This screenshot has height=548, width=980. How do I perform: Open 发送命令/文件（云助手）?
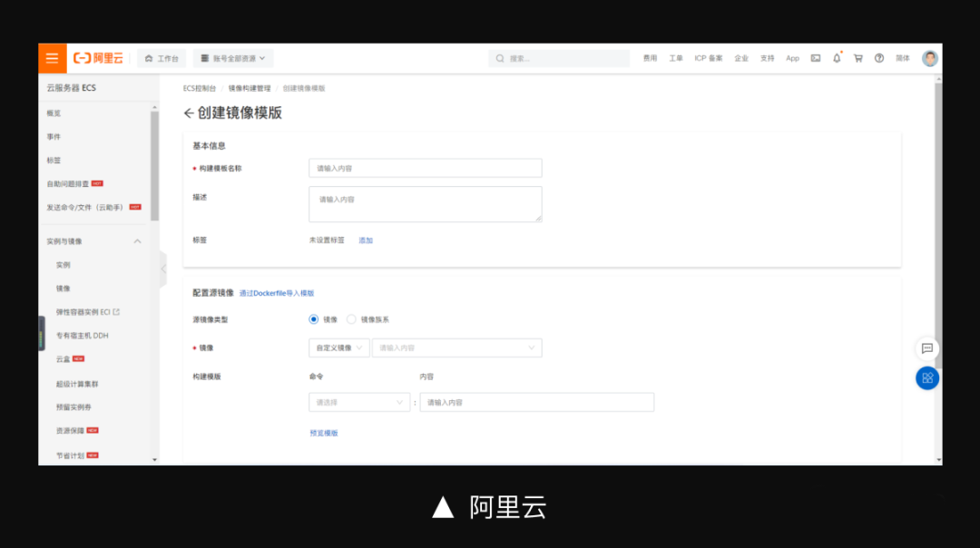click(85, 208)
